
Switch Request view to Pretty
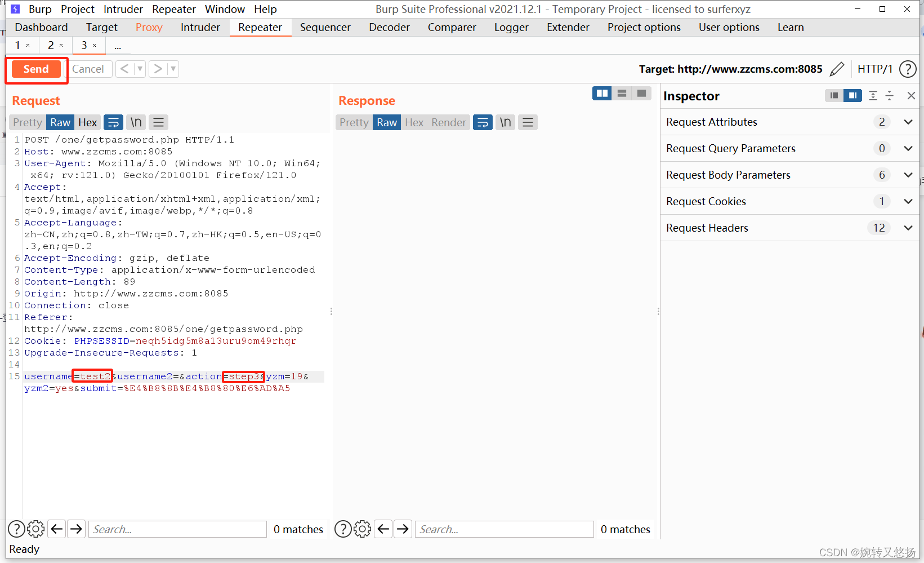tap(28, 122)
